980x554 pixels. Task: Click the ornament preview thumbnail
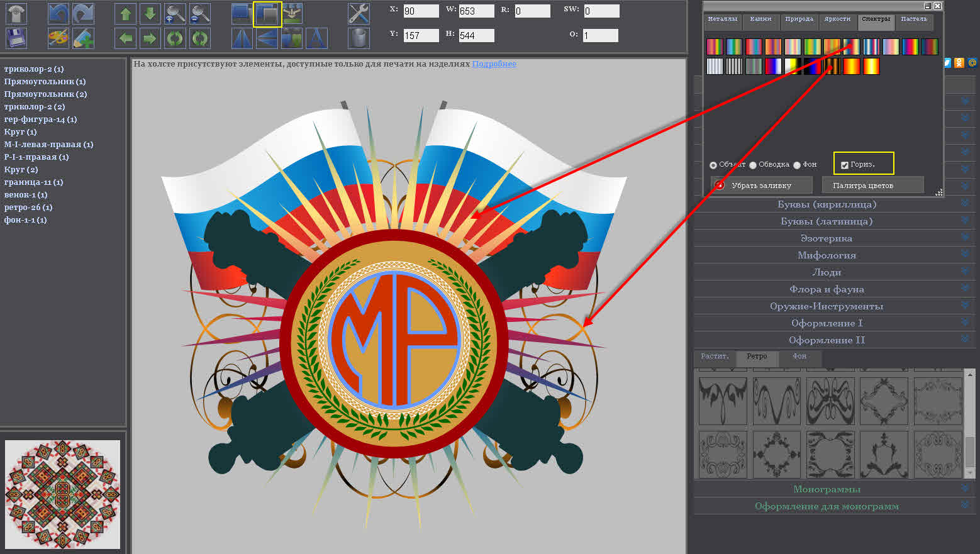(x=62, y=494)
